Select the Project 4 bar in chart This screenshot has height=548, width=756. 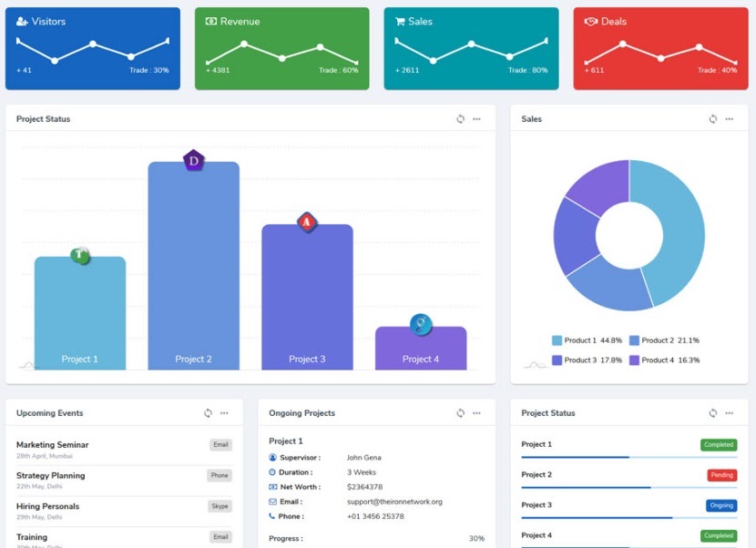tap(421, 350)
